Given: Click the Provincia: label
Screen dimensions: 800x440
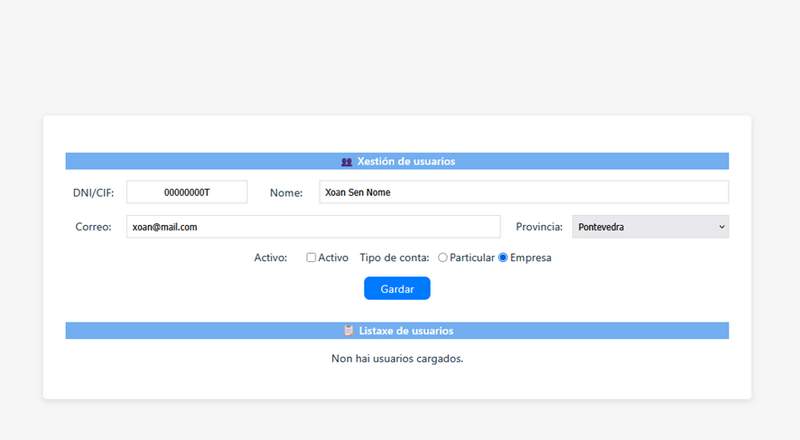Looking at the screenshot, I should pyautogui.click(x=539, y=227).
